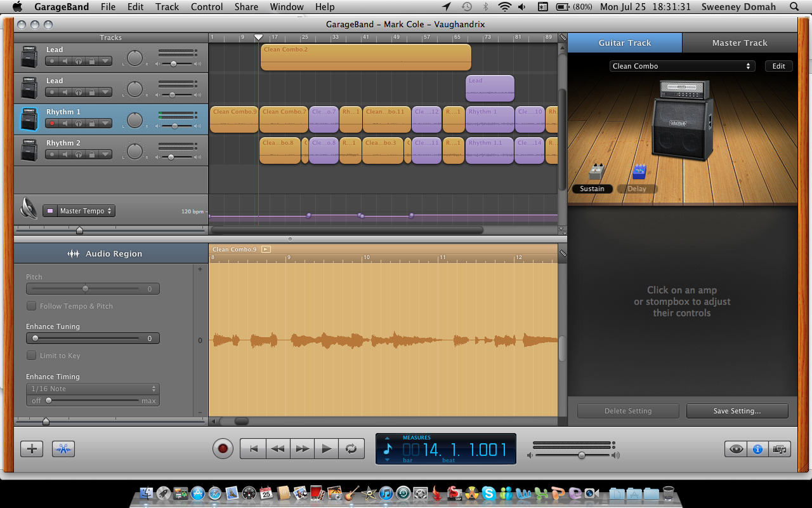
Task: Select the Rhythm 1 amp icon
Action: tap(29, 119)
